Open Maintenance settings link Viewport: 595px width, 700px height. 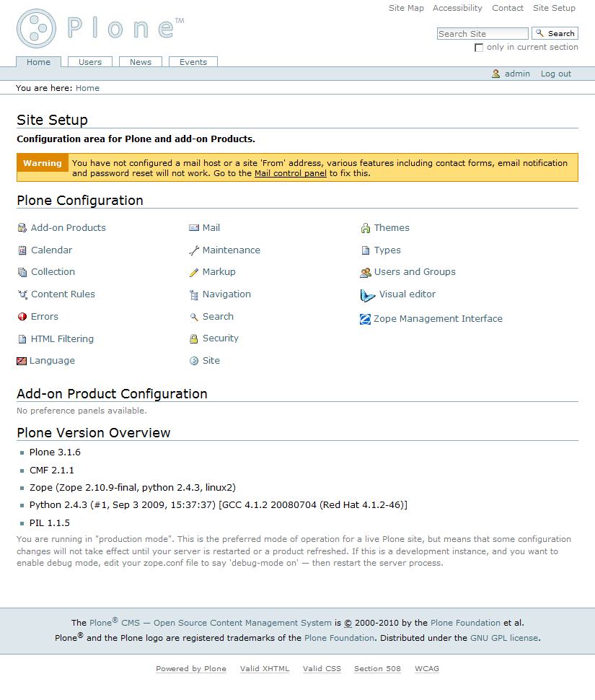pyautogui.click(x=231, y=250)
